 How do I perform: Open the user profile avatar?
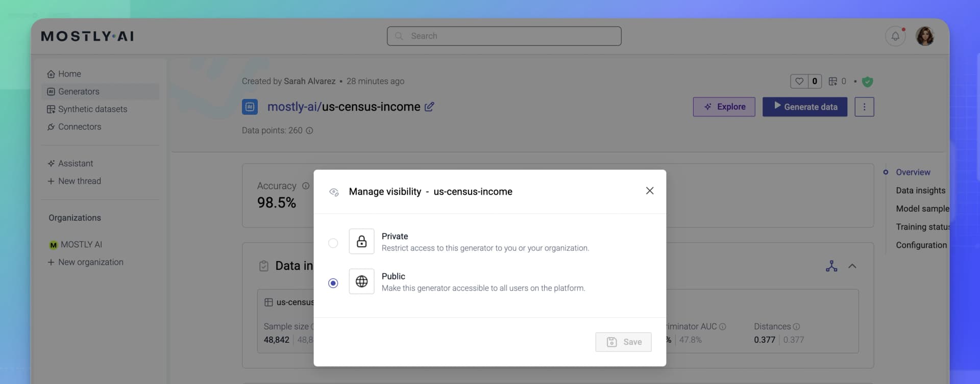(x=924, y=36)
